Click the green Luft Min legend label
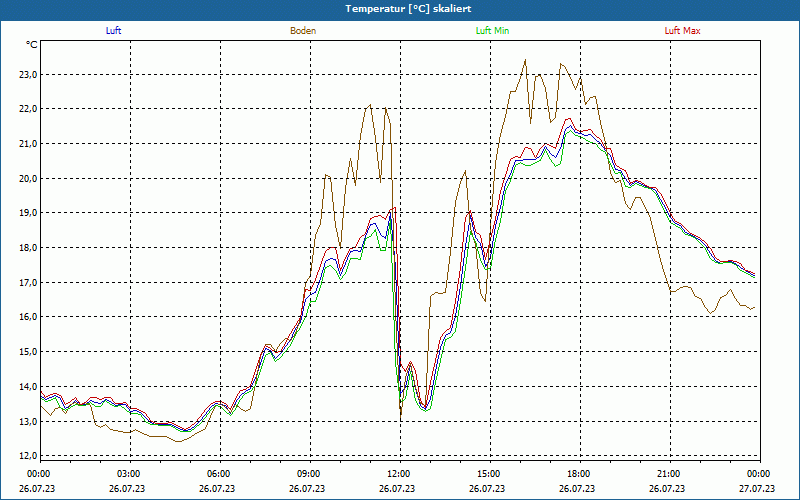800x500 pixels. [x=492, y=31]
